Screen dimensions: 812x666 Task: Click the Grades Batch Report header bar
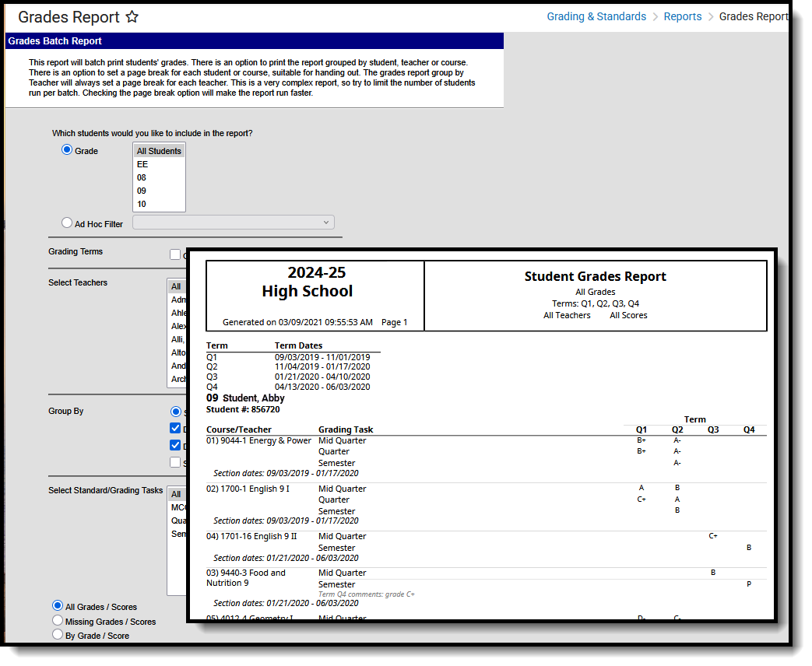255,41
